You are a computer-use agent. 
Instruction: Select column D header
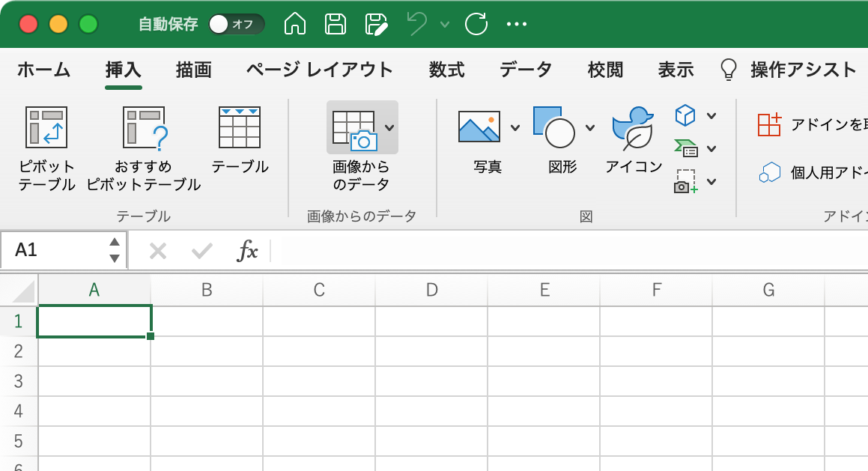point(432,290)
